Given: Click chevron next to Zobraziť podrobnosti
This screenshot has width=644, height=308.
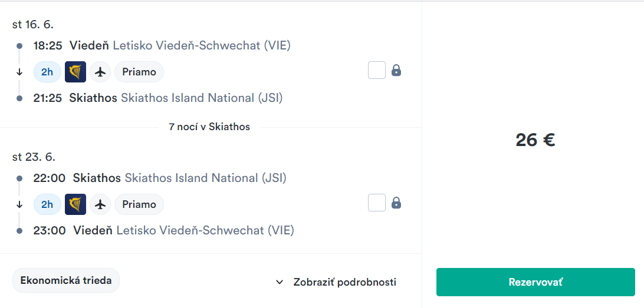Looking at the screenshot, I should point(280,282).
